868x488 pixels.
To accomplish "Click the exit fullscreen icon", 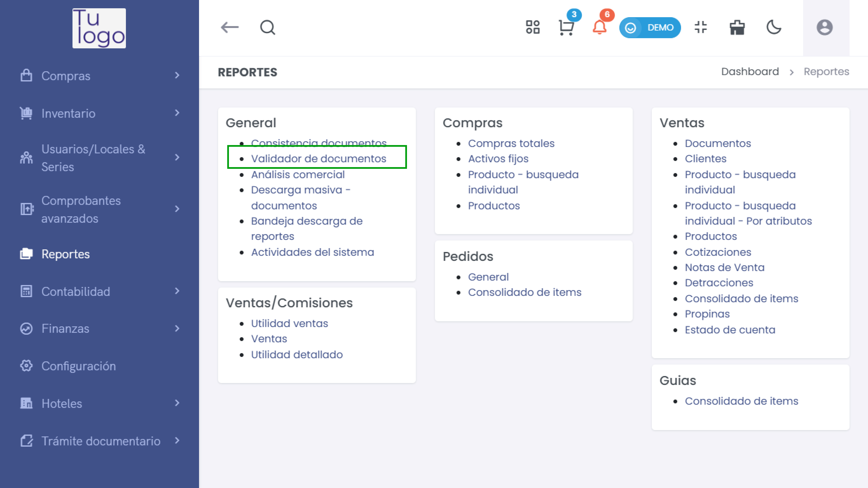I will [701, 27].
